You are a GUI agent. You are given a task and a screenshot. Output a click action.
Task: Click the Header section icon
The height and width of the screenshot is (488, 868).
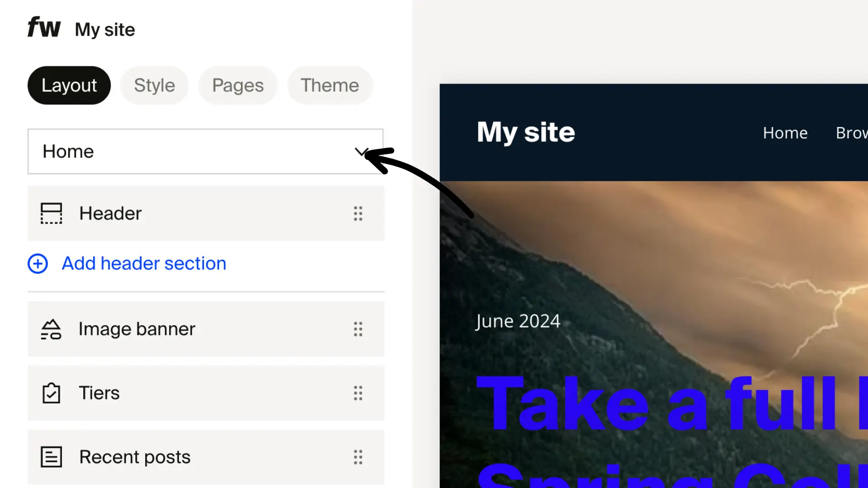[51, 213]
